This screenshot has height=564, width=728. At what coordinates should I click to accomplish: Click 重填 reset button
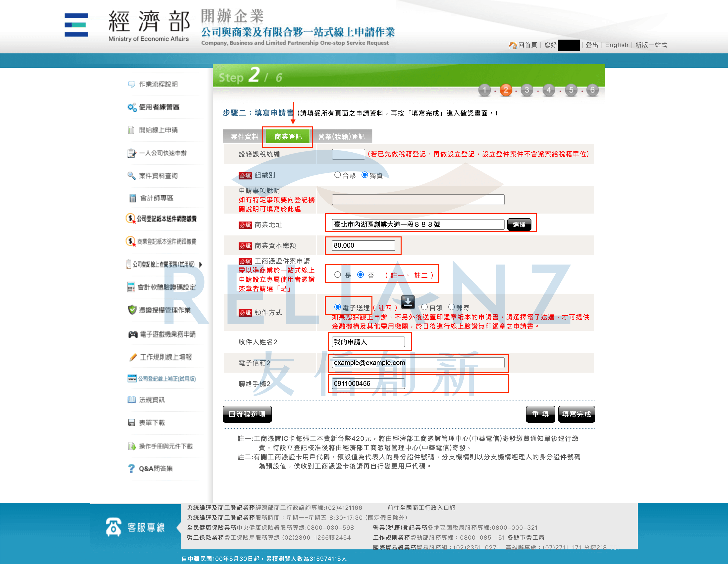[x=540, y=414]
